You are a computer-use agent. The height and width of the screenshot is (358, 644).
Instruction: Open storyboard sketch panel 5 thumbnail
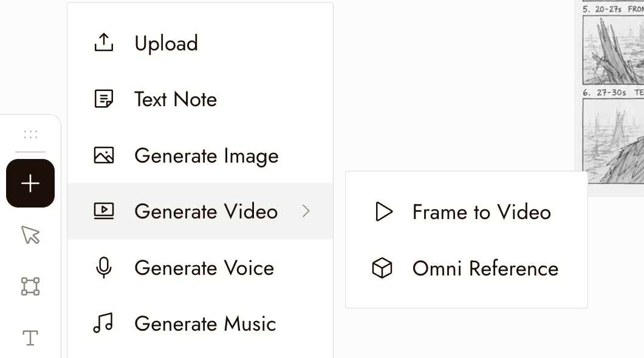pyautogui.click(x=613, y=50)
